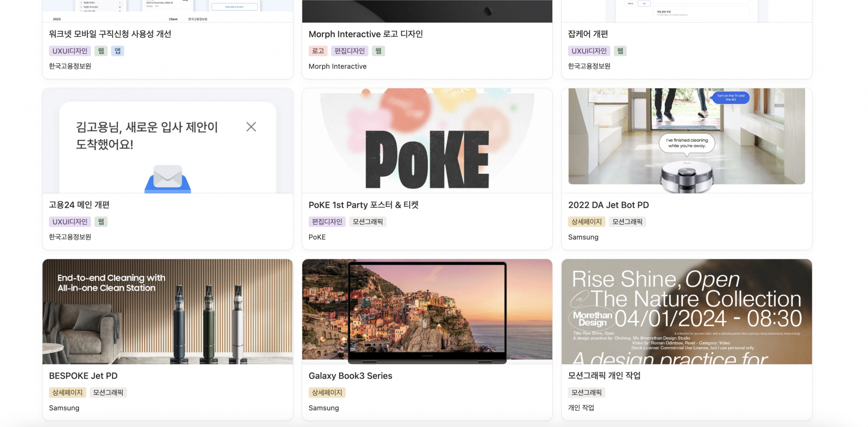
Task: Open the Morph Interactive 로고 디자인 project title
Action: click(365, 34)
